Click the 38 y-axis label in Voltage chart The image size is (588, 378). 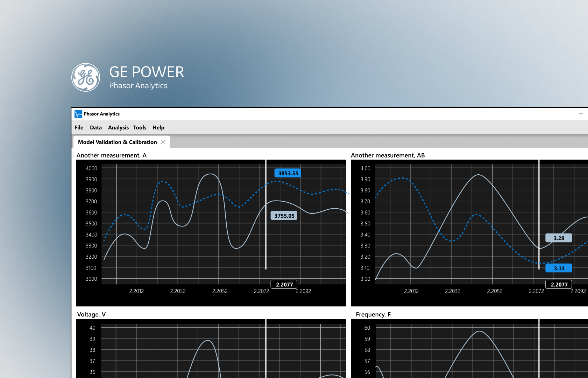tap(92, 350)
